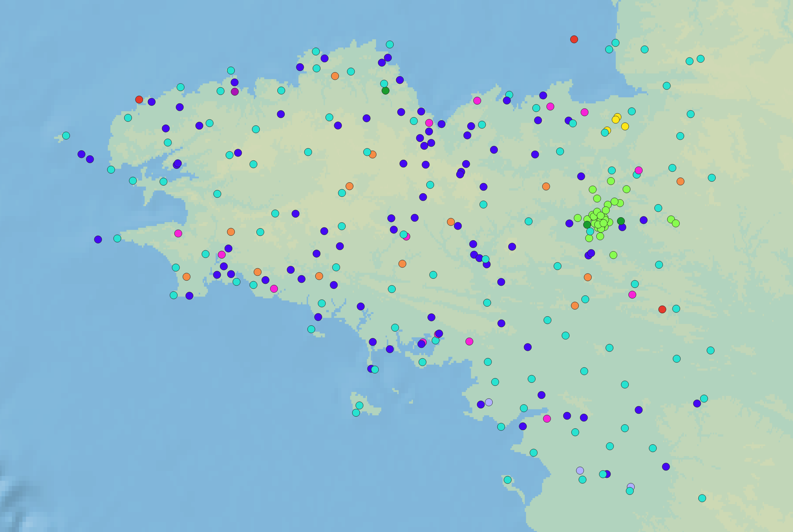This screenshot has height=532, width=793.
Task: Select the single dark magenta-purple map marker
Action: pyautogui.click(x=235, y=92)
